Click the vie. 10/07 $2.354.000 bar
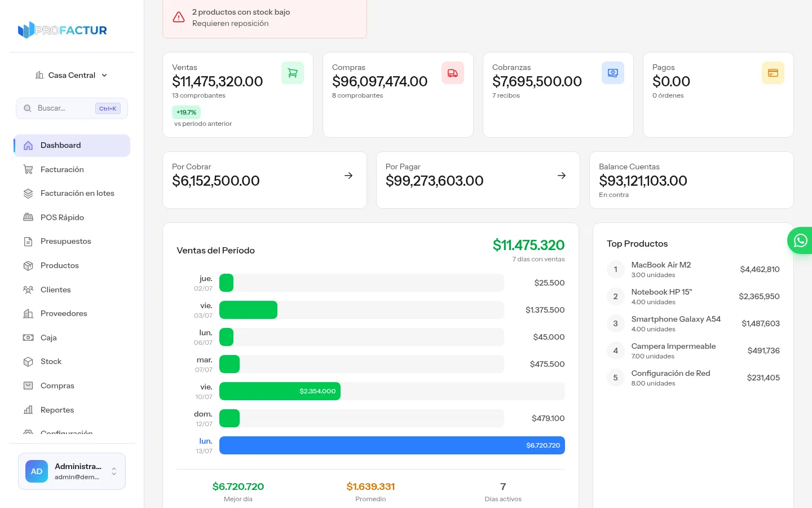 click(280, 391)
